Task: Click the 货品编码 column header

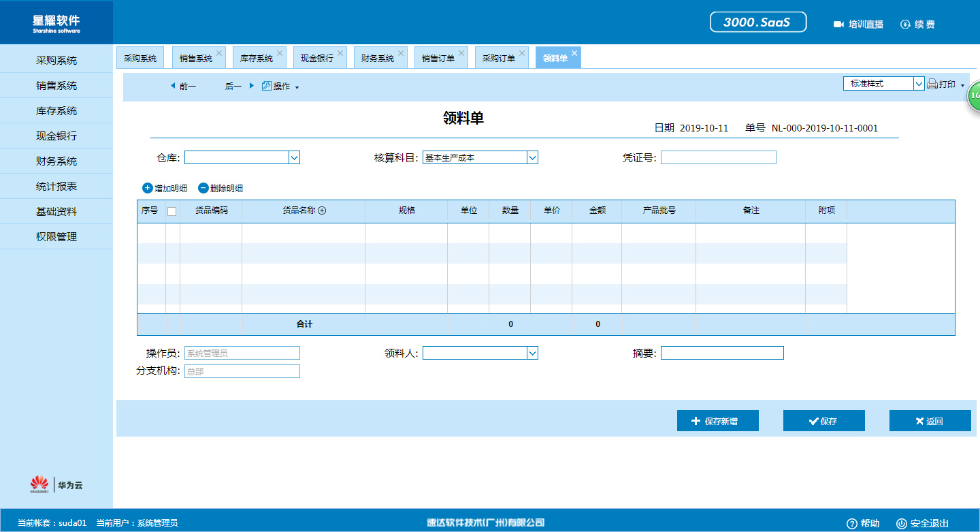Action: [212, 210]
